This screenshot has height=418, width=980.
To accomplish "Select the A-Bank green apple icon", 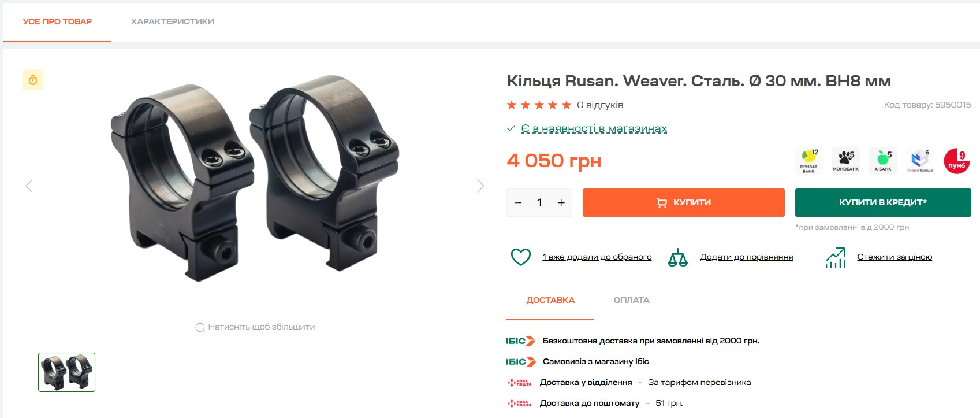I will tap(883, 161).
